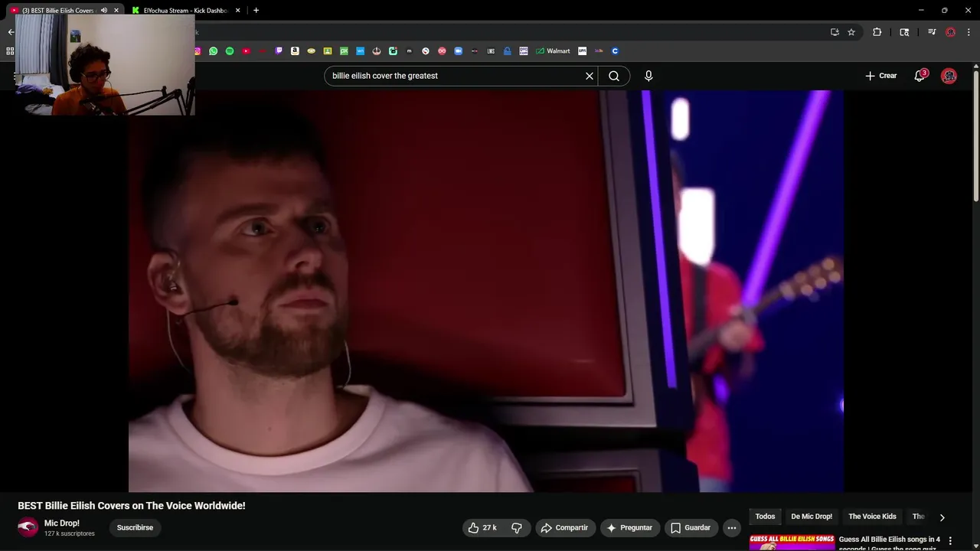Screen dimensions: 980x551
Task: Open the Twitch bookmark
Action: point(279,51)
